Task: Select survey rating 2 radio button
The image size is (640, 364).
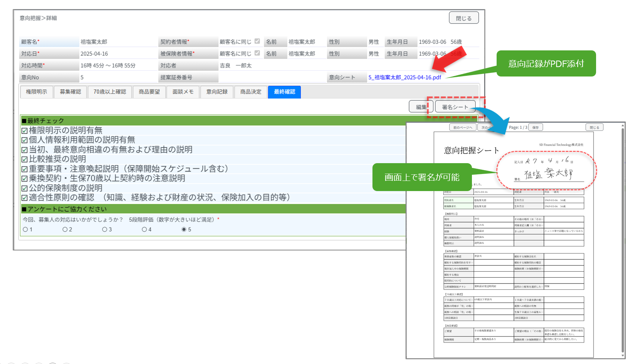Action: tap(65, 229)
